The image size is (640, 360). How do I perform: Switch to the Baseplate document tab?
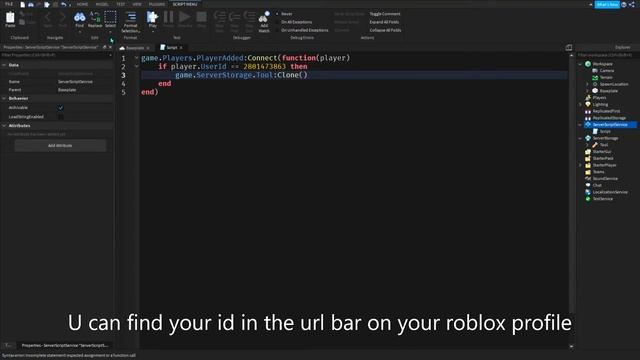[x=135, y=48]
